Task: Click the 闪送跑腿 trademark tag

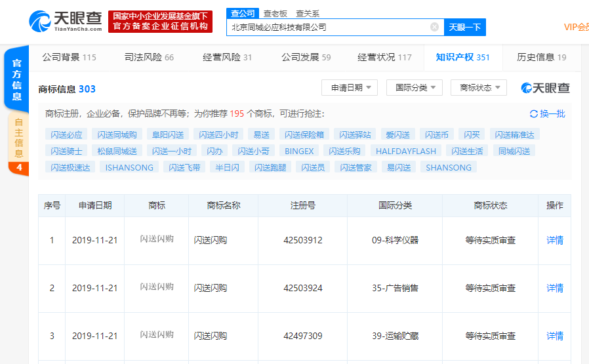Action: click(x=270, y=167)
